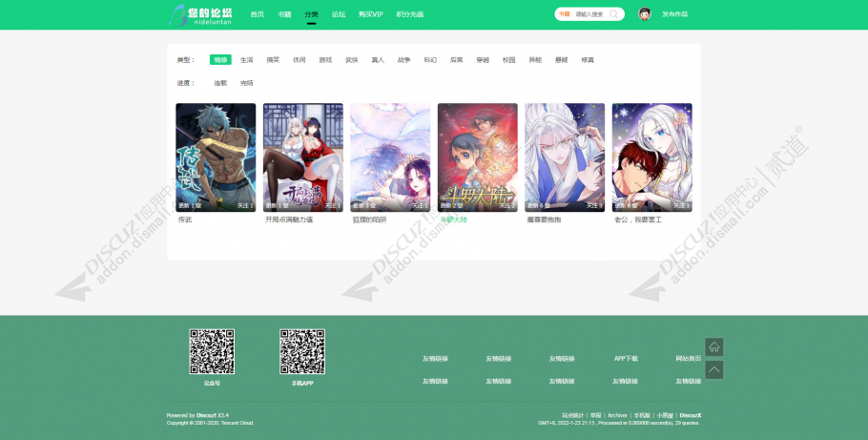Viewport: 868px width, 440px height.
Task: Click the 开局点满魅力值 title link
Action: [x=289, y=220]
